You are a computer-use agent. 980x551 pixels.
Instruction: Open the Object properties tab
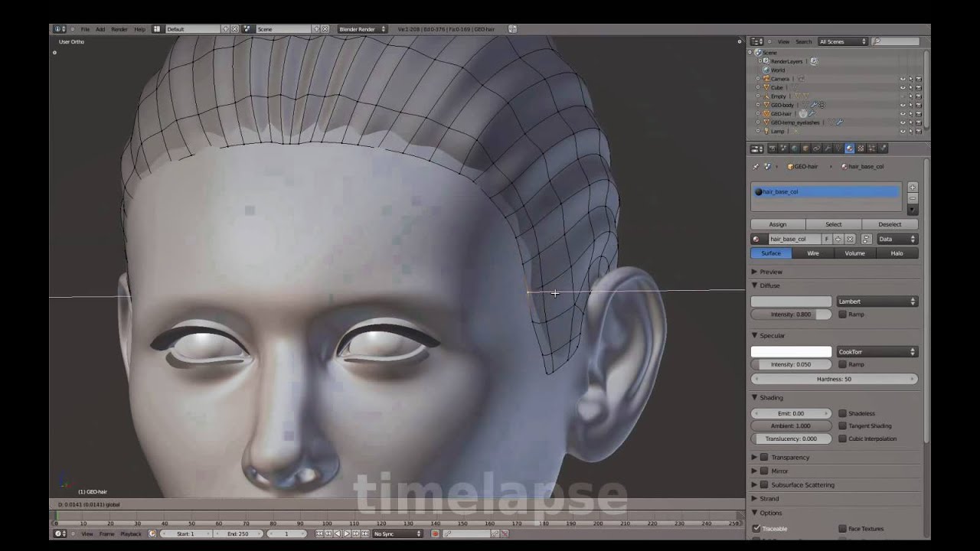[805, 148]
